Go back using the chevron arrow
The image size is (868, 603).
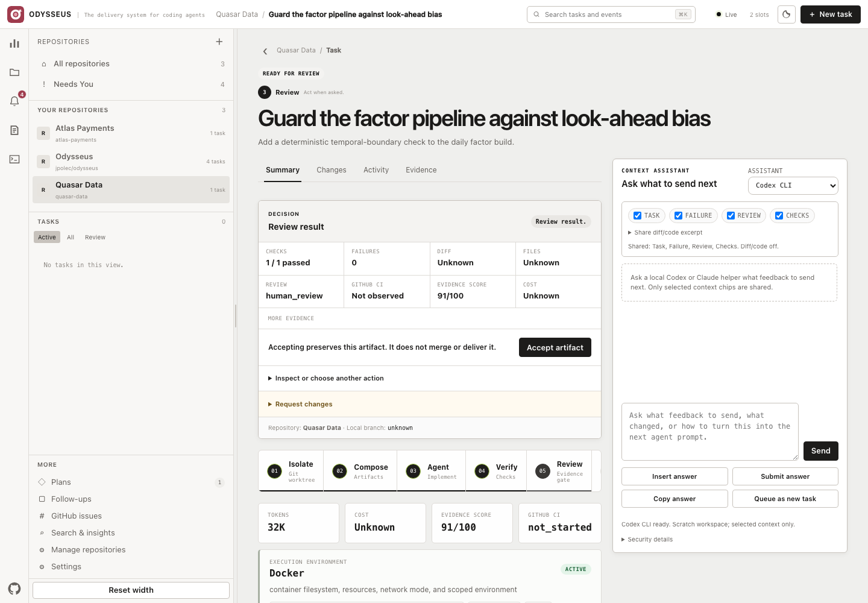point(265,51)
